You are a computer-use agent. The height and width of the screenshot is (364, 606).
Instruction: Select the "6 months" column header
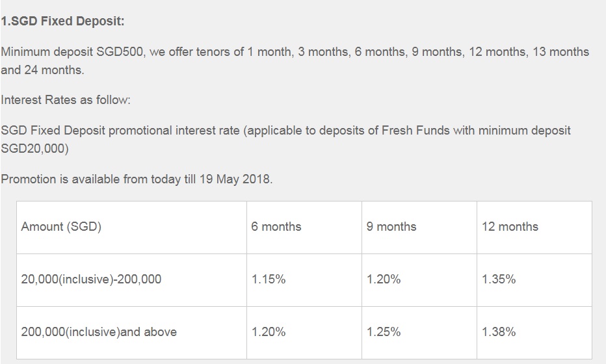(276, 227)
